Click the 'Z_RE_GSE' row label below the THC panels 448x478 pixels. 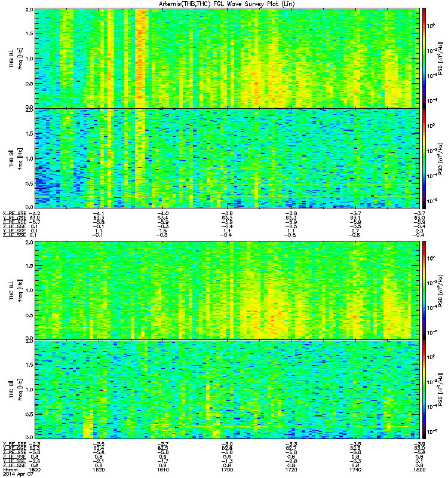[x=14, y=452]
